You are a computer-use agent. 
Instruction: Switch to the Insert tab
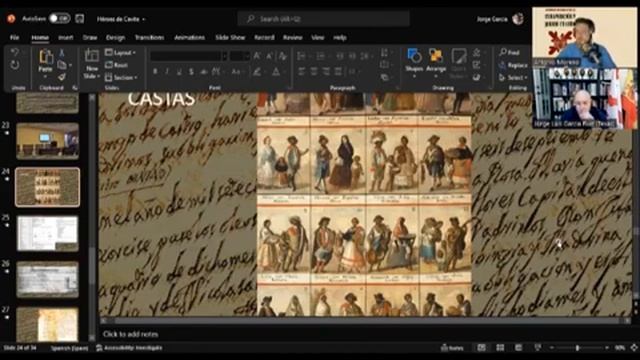click(x=65, y=38)
